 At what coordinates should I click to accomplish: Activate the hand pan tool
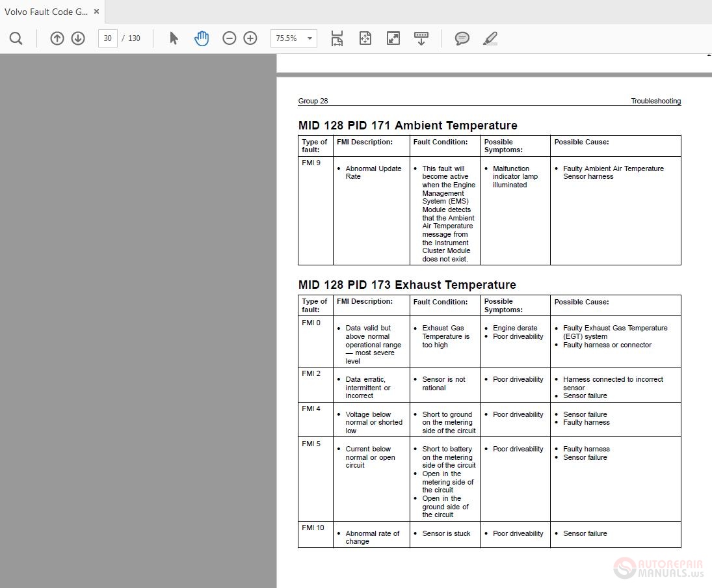pos(202,38)
